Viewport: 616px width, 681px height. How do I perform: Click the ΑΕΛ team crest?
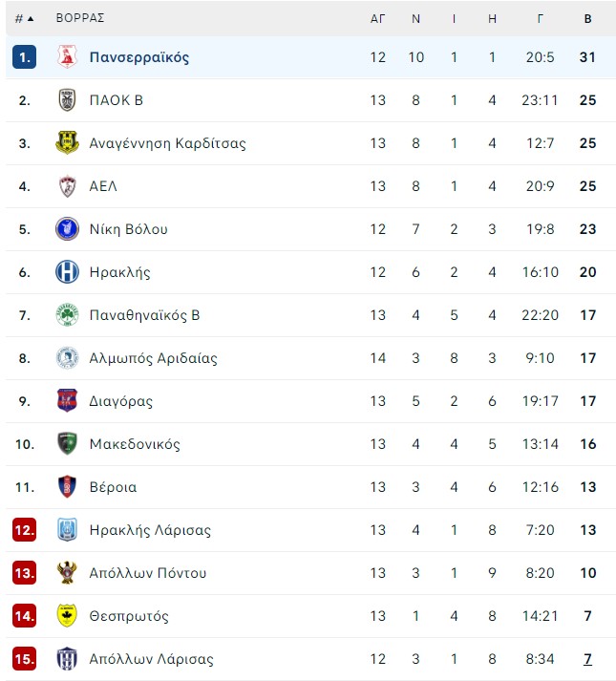[68, 186]
